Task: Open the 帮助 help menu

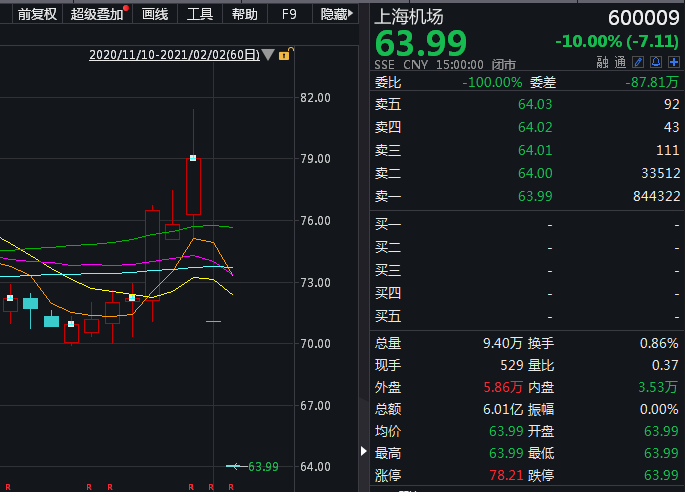Action: point(244,14)
